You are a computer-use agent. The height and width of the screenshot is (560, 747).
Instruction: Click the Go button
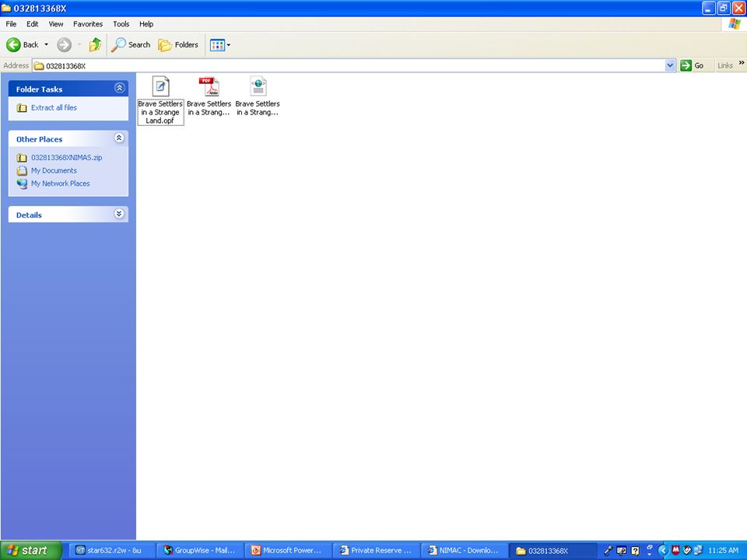click(693, 65)
